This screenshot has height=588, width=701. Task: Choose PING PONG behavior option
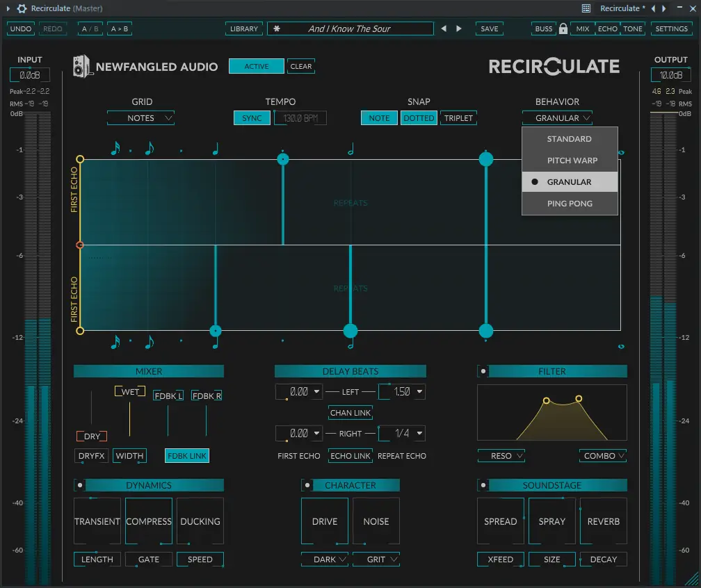[x=570, y=203]
